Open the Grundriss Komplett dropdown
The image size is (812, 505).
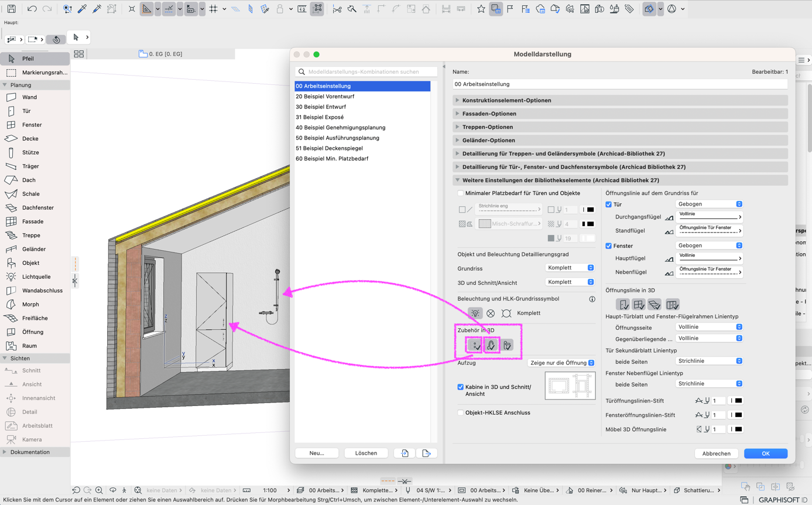click(570, 268)
